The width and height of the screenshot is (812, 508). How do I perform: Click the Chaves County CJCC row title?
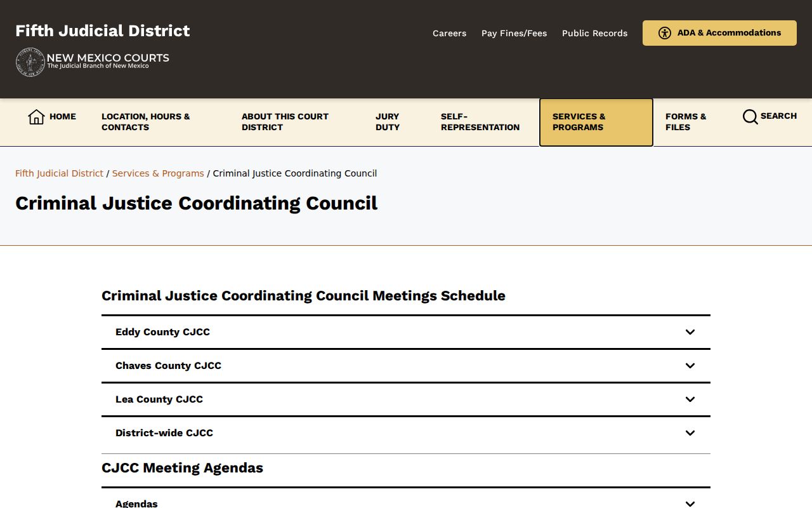[x=168, y=366]
